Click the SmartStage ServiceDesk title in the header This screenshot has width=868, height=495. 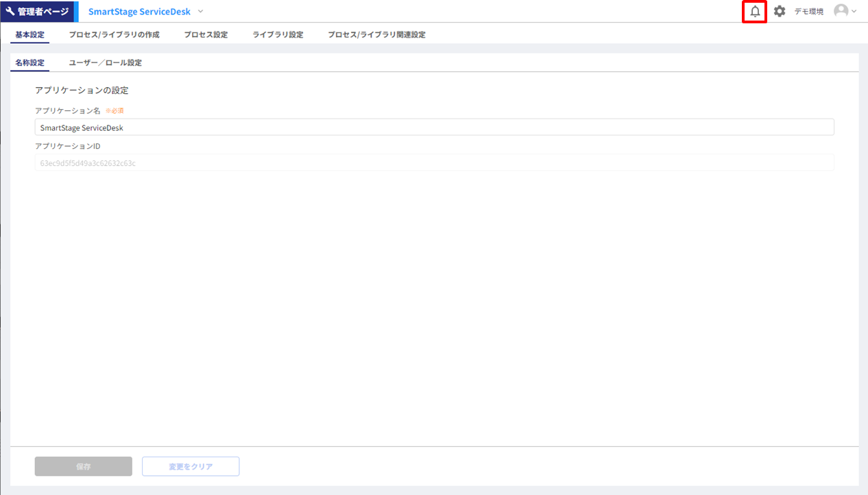[x=139, y=12]
